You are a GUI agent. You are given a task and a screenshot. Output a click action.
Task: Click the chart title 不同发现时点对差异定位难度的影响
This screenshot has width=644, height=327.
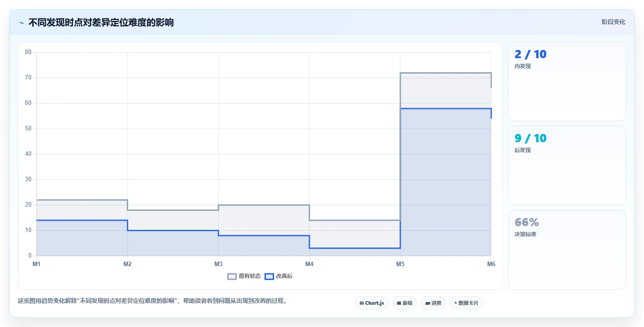pos(101,22)
